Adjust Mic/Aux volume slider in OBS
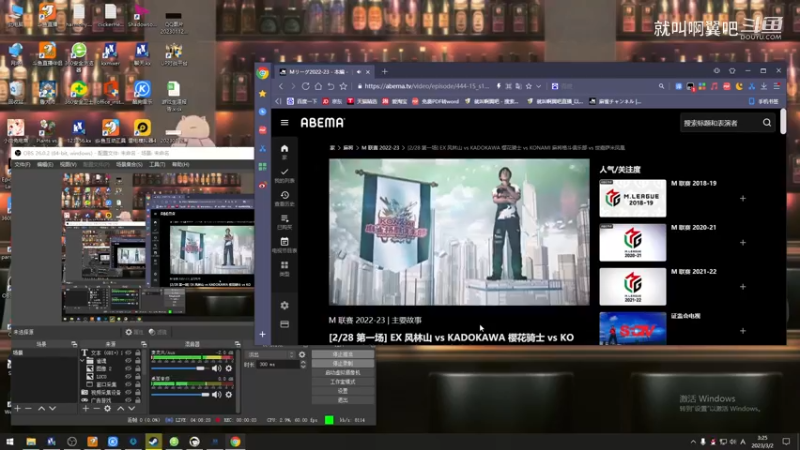The height and width of the screenshot is (450, 800). [180, 368]
